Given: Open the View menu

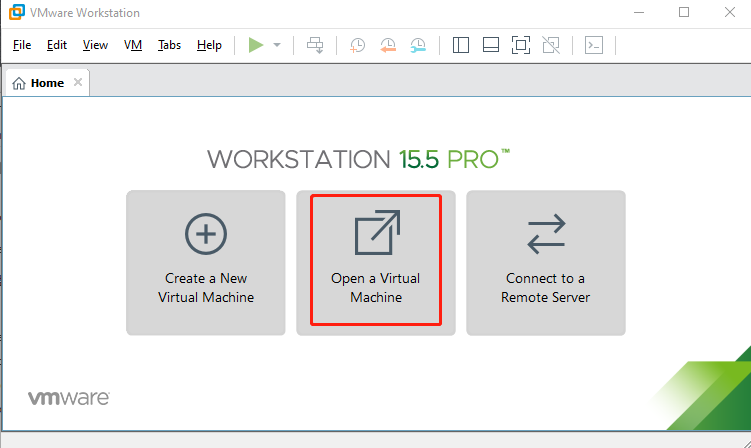Looking at the screenshot, I should (95, 45).
